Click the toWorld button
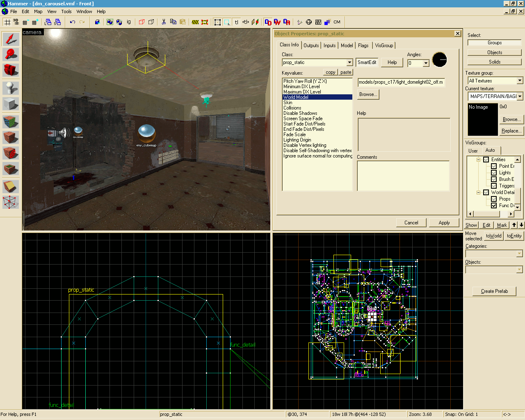This screenshot has height=420, width=525. (493, 236)
